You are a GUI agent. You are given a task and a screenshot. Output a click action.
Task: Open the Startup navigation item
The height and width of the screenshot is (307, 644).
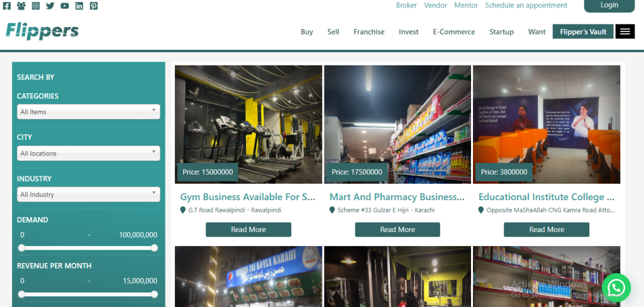(x=501, y=31)
